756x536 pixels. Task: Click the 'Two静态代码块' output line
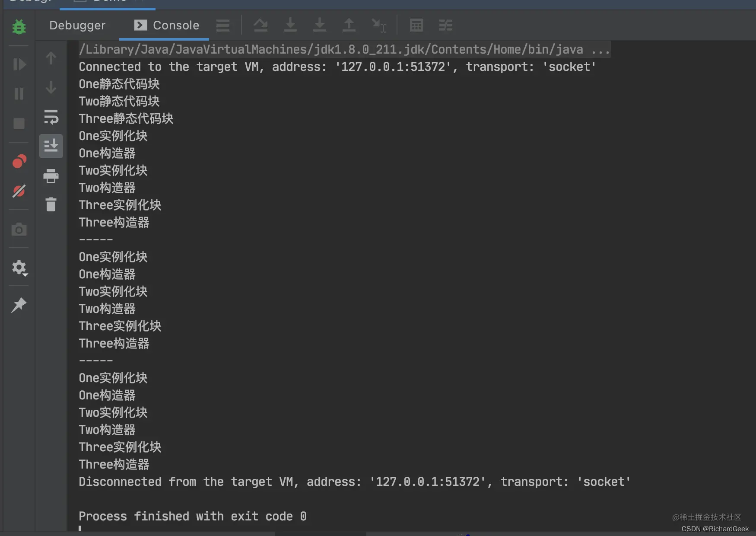tap(119, 102)
